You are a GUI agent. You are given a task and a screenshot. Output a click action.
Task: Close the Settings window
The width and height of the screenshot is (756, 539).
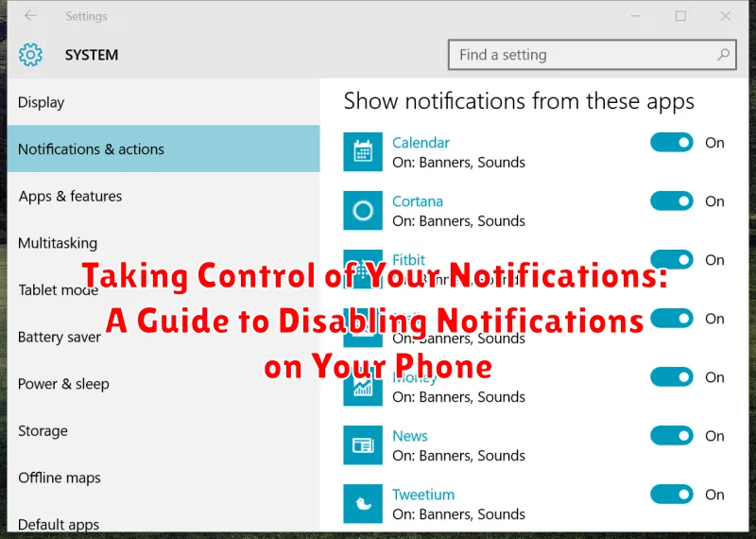[x=725, y=16]
